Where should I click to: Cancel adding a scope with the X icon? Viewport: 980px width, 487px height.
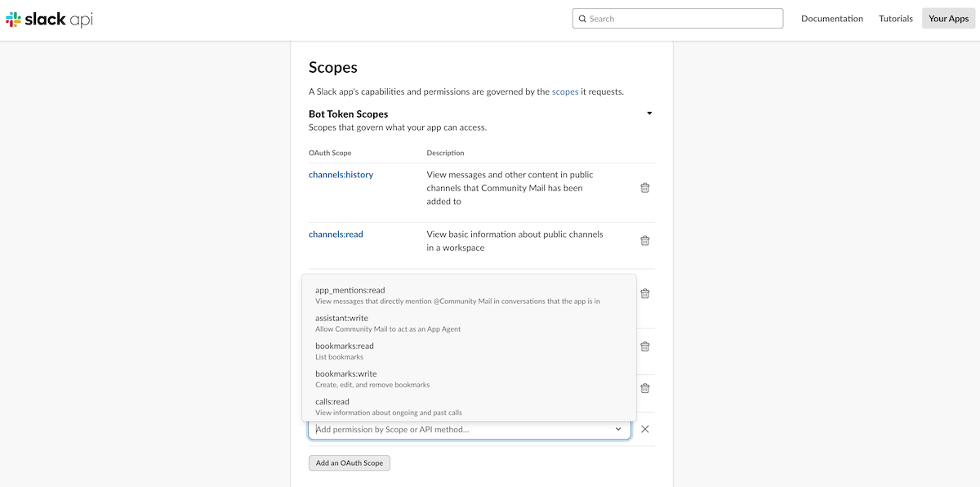(644, 429)
